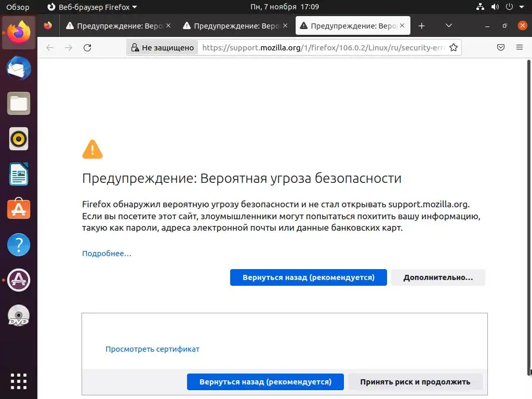Open Software Updater icon in dock
Viewport: 532px width, 399px height.
tap(19, 280)
